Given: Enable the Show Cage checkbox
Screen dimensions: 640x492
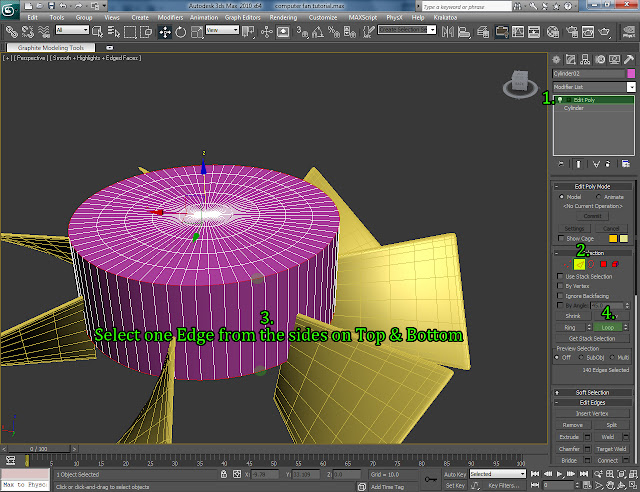Looking at the screenshot, I should click(x=559, y=238).
